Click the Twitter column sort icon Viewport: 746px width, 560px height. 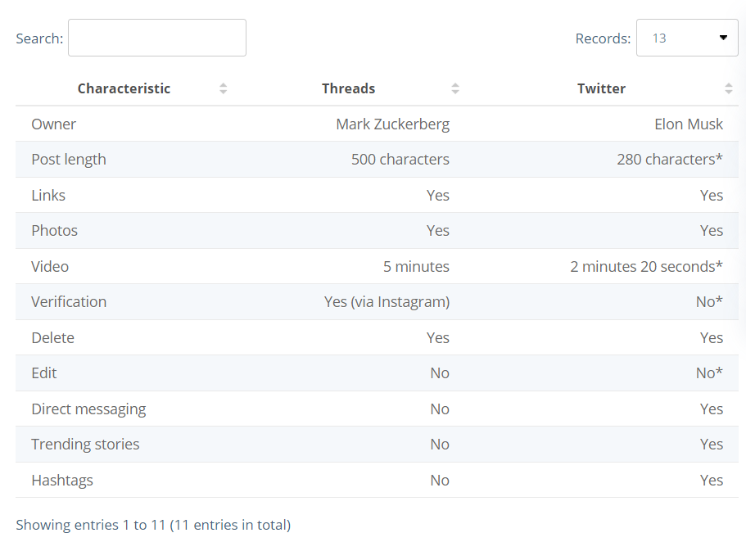(729, 88)
